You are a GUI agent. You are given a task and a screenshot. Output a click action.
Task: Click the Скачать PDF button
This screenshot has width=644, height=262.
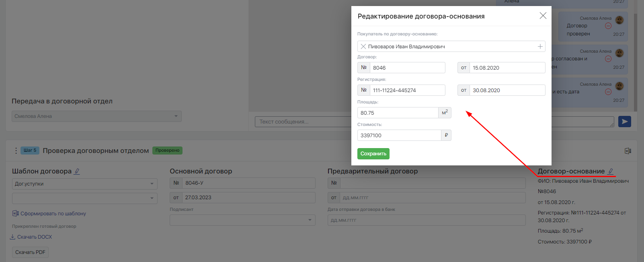[x=30, y=252]
